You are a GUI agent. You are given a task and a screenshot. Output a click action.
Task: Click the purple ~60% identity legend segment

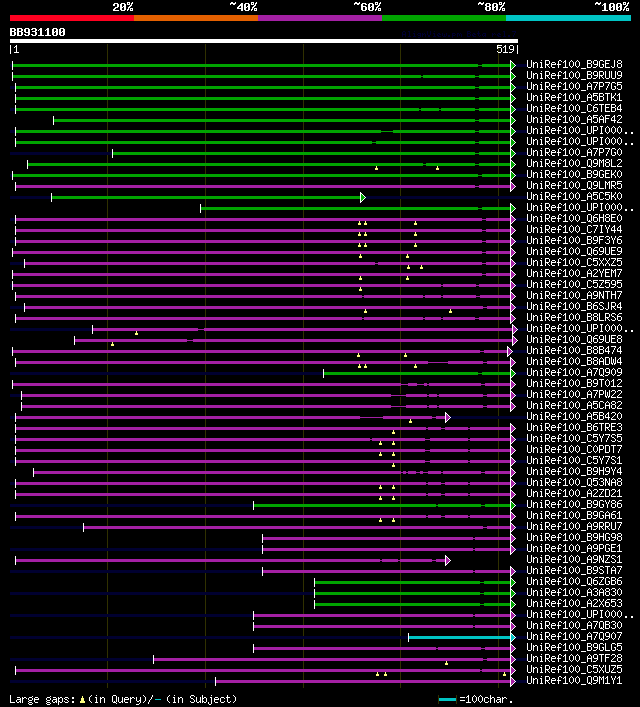[x=320, y=18]
